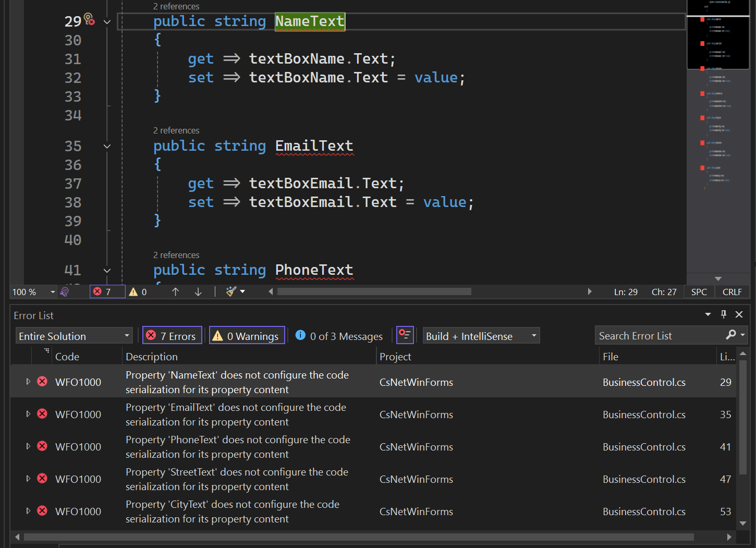Image resolution: width=756 pixels, height=548 pixels.
Task: Click the '2 references' CodeLens above EmailText
Action: [176, 130]
